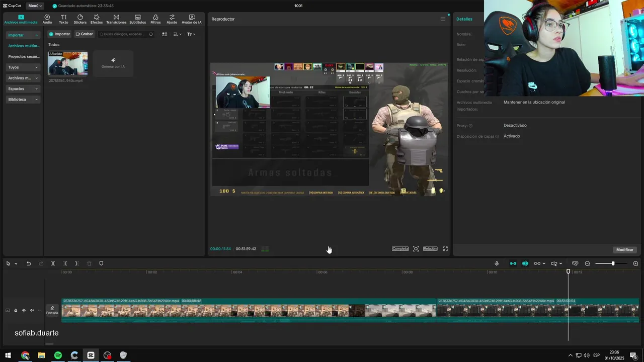This screenshot has width=644, height=362.
Task: Toggle player fullscreen mode
Action: (x=445, y=249)
